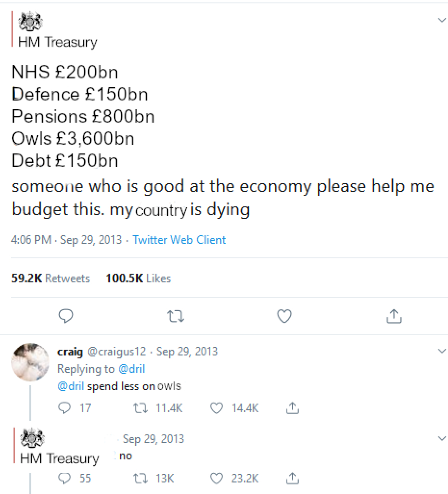This screenshot has height=494, width=448.
Task: Open the Twitter Web Client link
Action: coord(179,240)
